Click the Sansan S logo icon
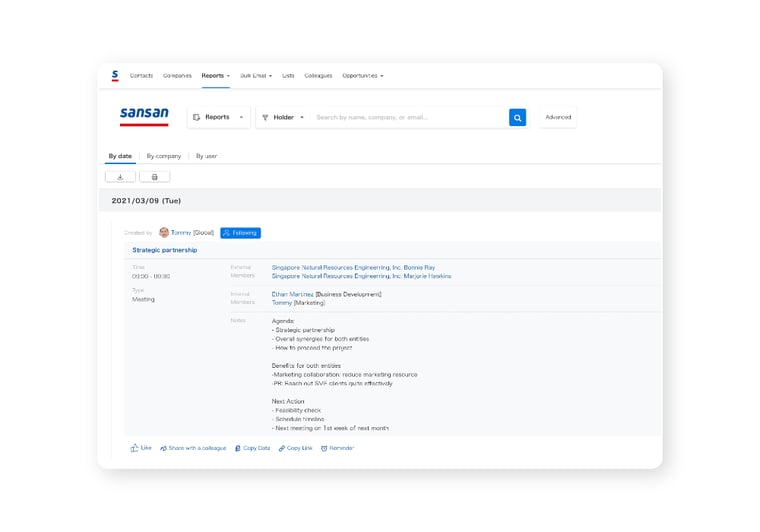Screen dimensions: 760x532 [x=115, y=76]
